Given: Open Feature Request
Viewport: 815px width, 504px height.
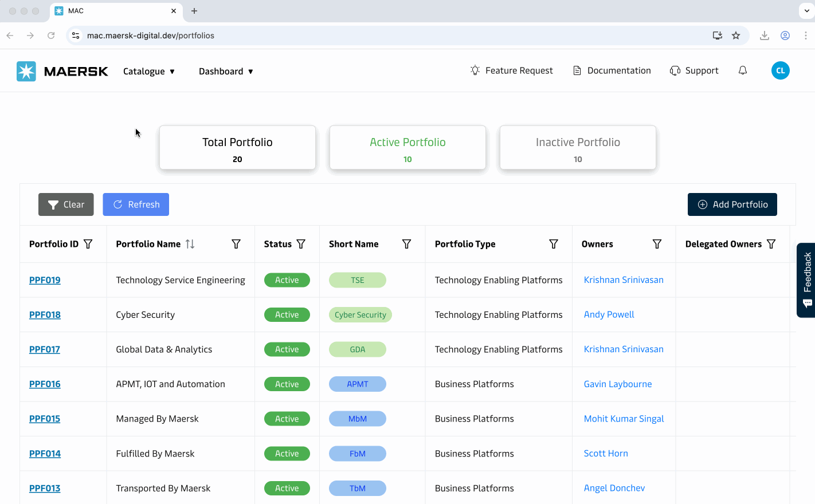Looking at the screenshot, I should pyautogui.click(x=511, y=70).
